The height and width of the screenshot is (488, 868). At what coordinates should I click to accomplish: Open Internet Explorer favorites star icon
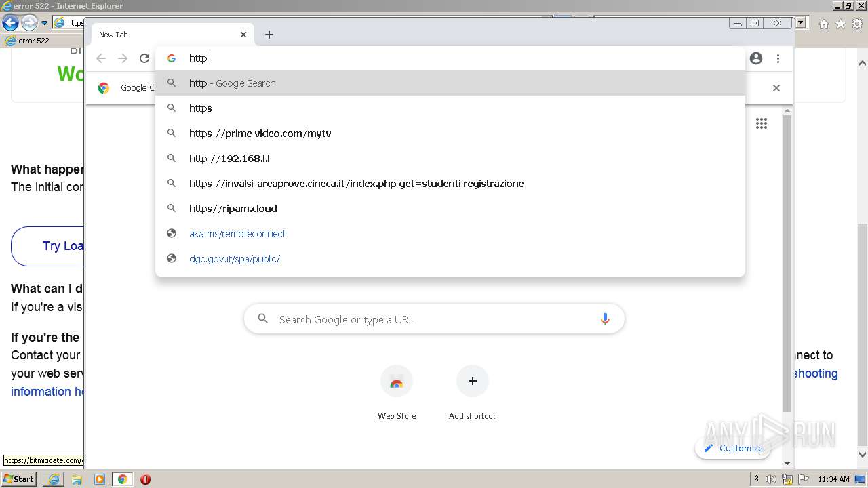840,24
